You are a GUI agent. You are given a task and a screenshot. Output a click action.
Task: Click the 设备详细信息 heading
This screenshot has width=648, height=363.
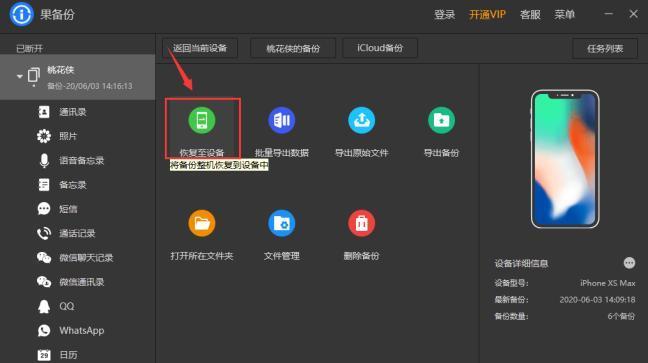coord(521,263)
